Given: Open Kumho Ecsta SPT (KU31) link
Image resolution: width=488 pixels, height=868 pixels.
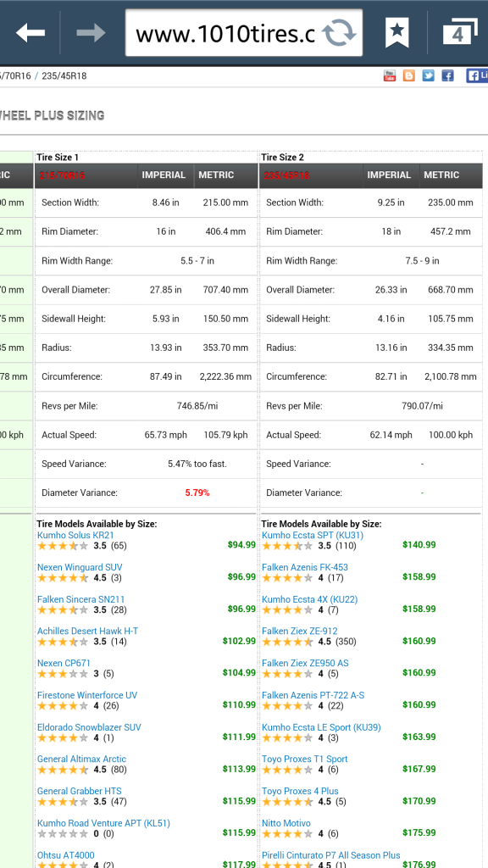Looking at the screenshot, I should tap(313, 536).
